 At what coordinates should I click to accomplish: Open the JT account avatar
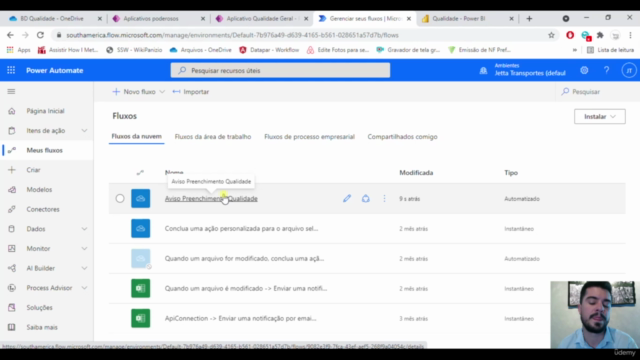[x=629, y=70]
